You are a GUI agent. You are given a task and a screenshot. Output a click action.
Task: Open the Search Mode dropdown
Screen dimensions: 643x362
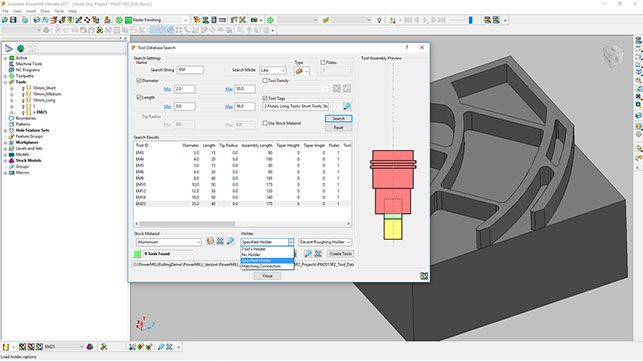pyautogui.click(x=273, y=70)
